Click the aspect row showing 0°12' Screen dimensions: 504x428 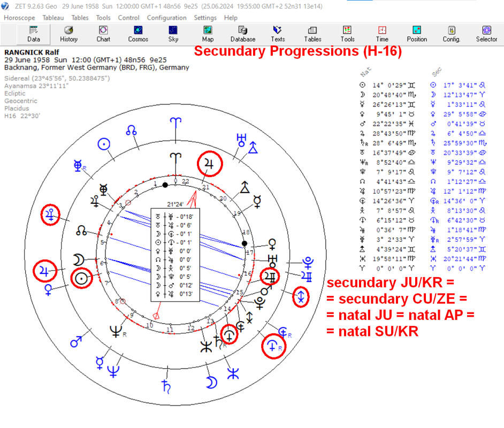point(175,285)
